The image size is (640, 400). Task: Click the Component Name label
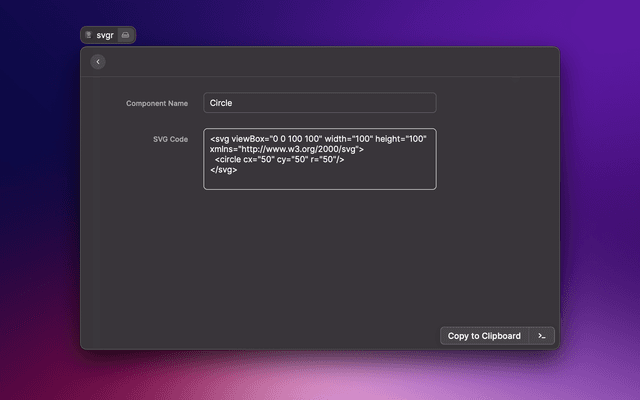pyautogui.click(x=156, y=103)
